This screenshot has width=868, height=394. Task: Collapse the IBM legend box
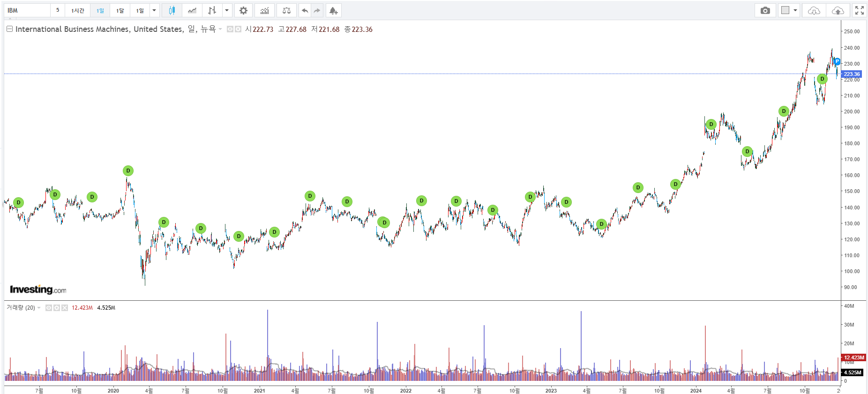9,29
